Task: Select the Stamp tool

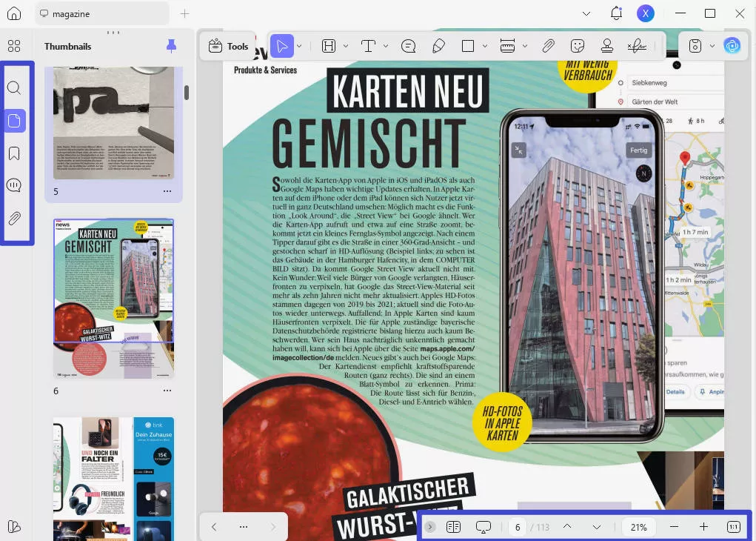Action: point(606,46)
